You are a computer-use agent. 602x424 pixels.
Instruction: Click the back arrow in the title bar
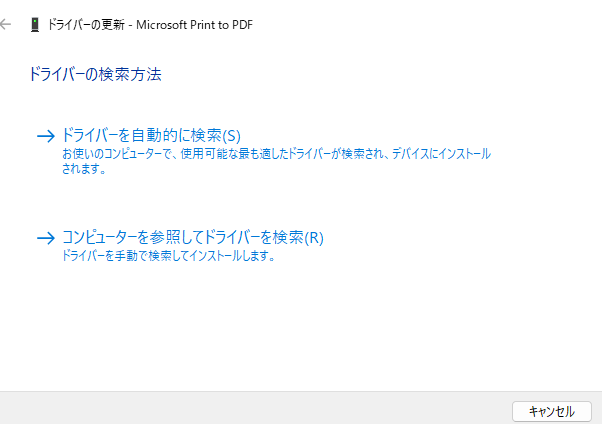pyautogui.click(x=7, y=24)
